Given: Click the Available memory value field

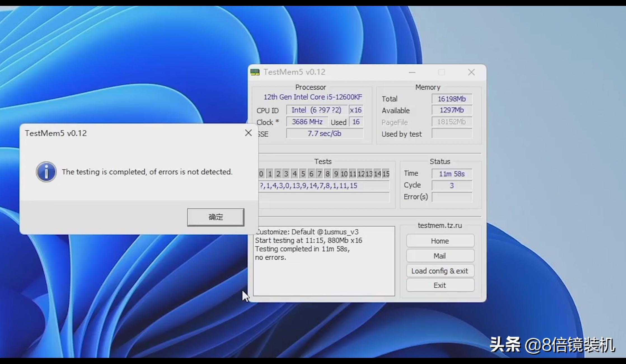Looking at the screenshot, I should pyautogui.click(x=452, y=110).
